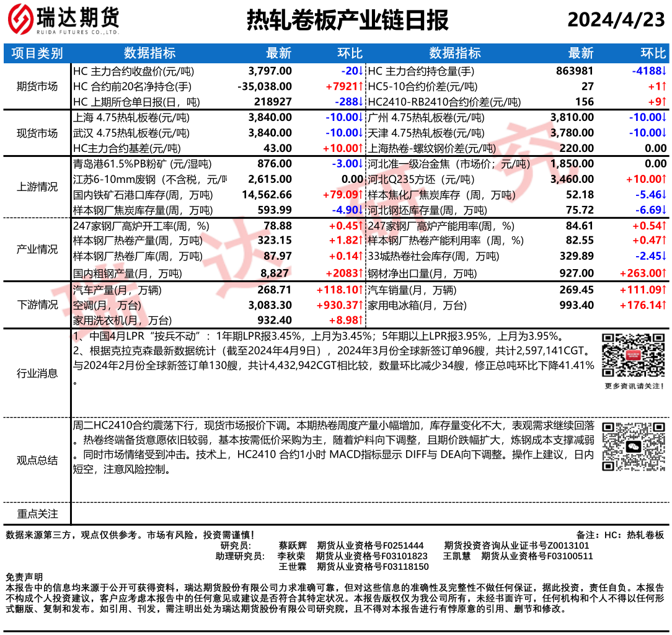Select the change value "+79.09↑"
This screenshot has height=635, width=672.
(343, 195)
